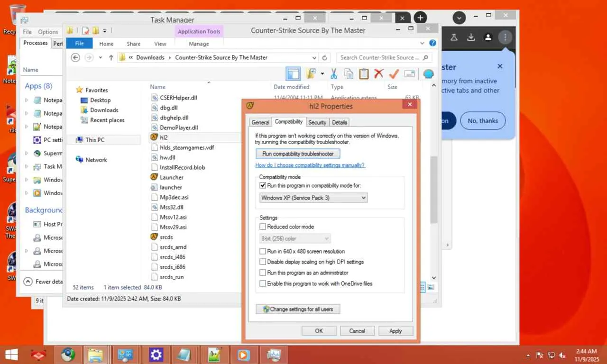
Task: Open media player icon on taskbar
Action: pos(244,355)
